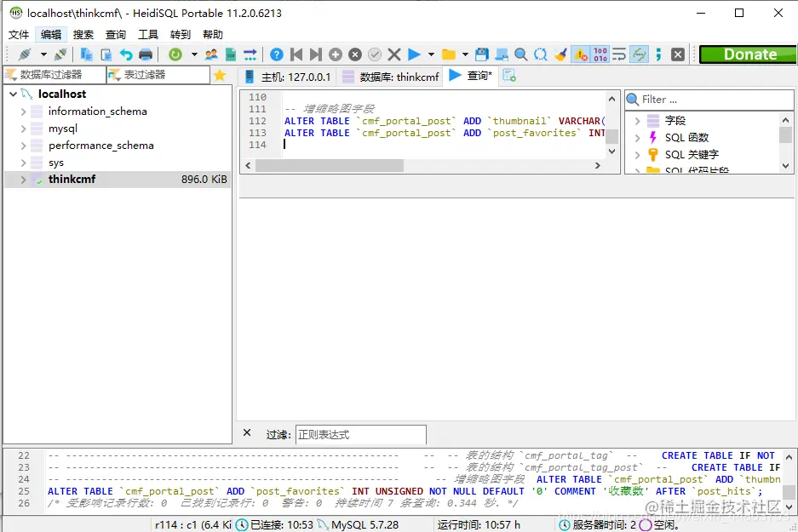Switch to the 主机: 127.0.0.1 tab
This screenshot has height=532, width=798.
click(x=288, y=77)
